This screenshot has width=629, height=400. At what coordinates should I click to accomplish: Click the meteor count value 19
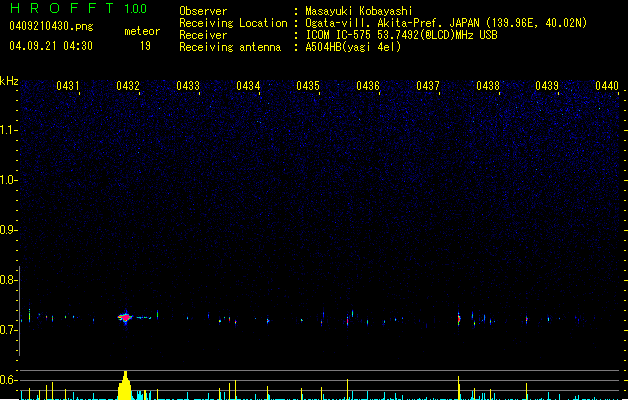(x=145, y=46)
